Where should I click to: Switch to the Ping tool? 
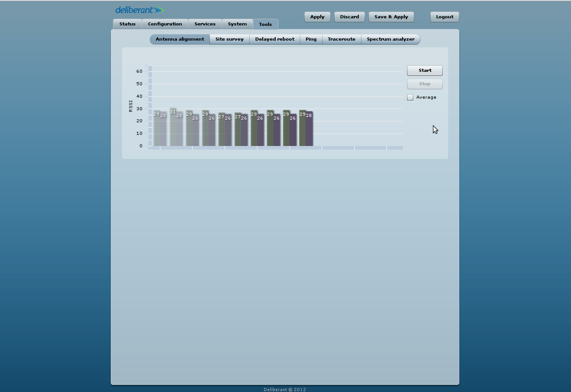311,39
